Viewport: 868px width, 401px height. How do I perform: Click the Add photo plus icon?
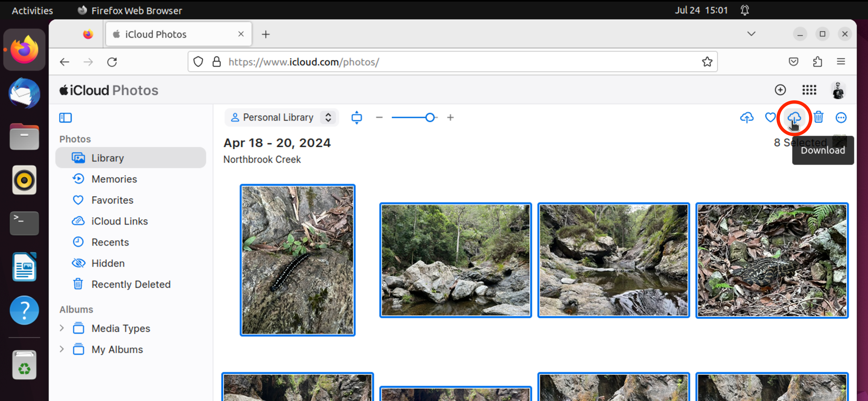pos(781,89)
